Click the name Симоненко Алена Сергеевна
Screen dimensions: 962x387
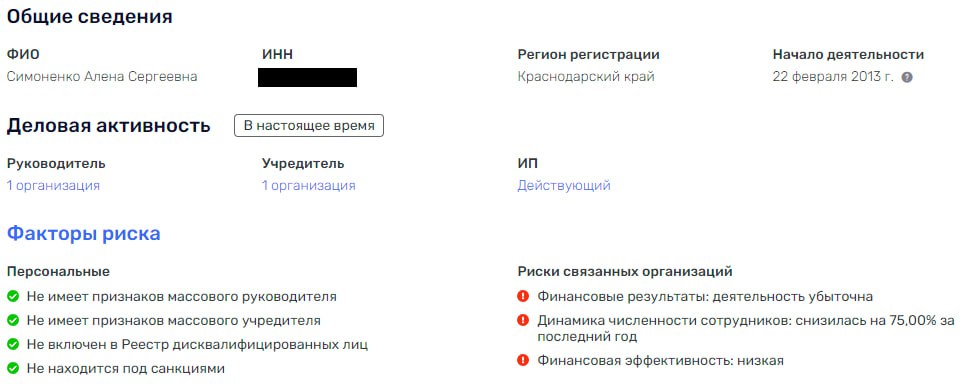point(102,77)
